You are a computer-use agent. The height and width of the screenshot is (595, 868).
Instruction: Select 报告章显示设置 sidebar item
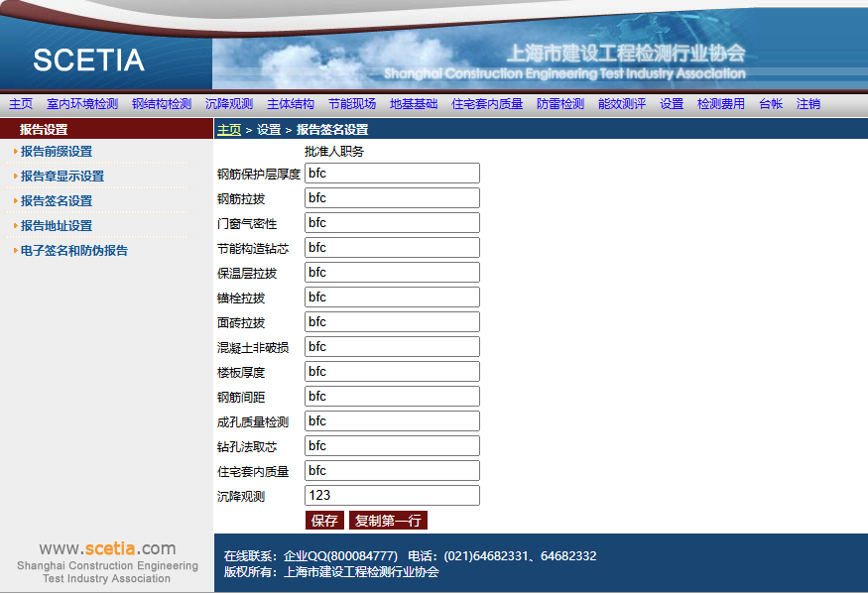click(62, 177)
